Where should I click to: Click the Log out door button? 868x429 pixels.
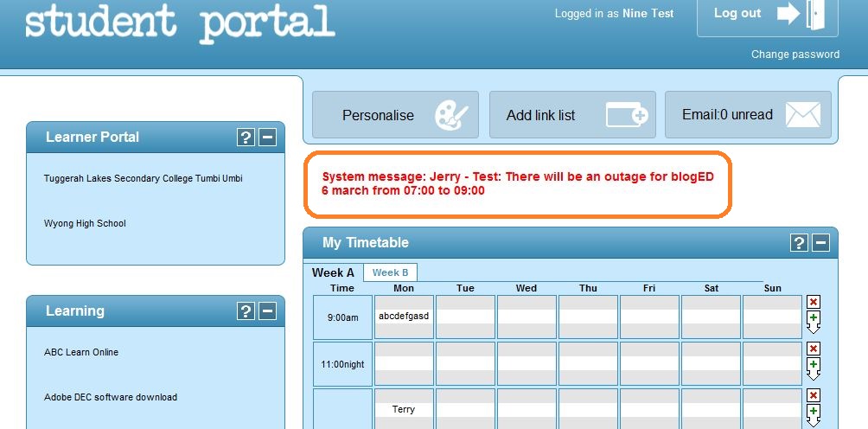tap(767, 15)
